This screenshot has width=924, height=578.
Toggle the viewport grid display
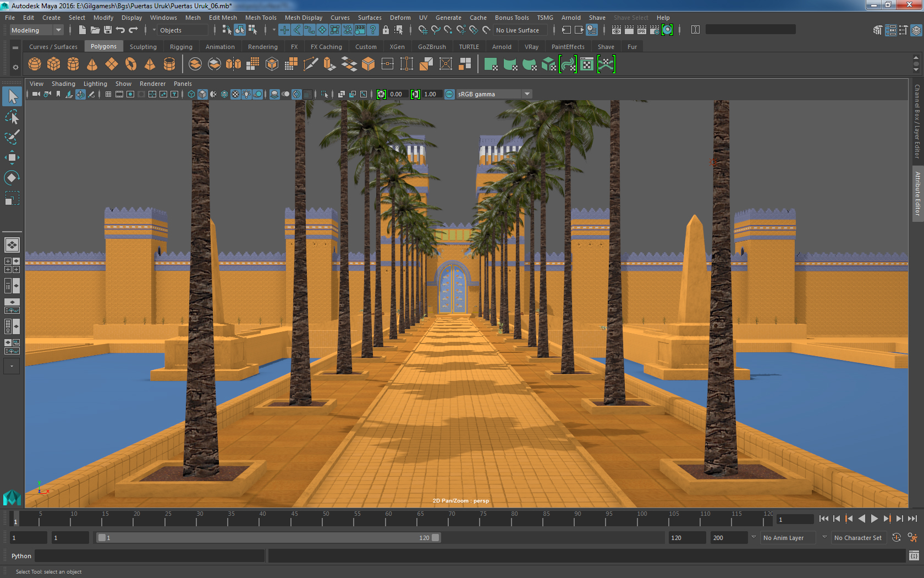click(108, 94)
